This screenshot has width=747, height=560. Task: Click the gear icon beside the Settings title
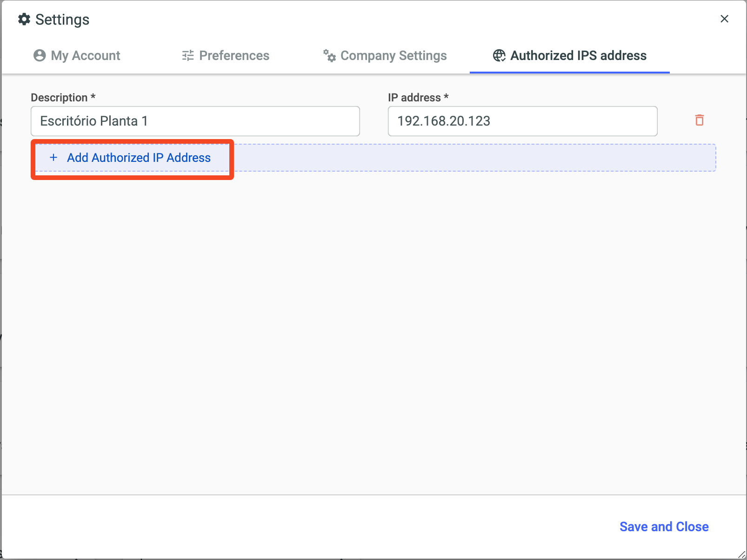pos(24,20)
